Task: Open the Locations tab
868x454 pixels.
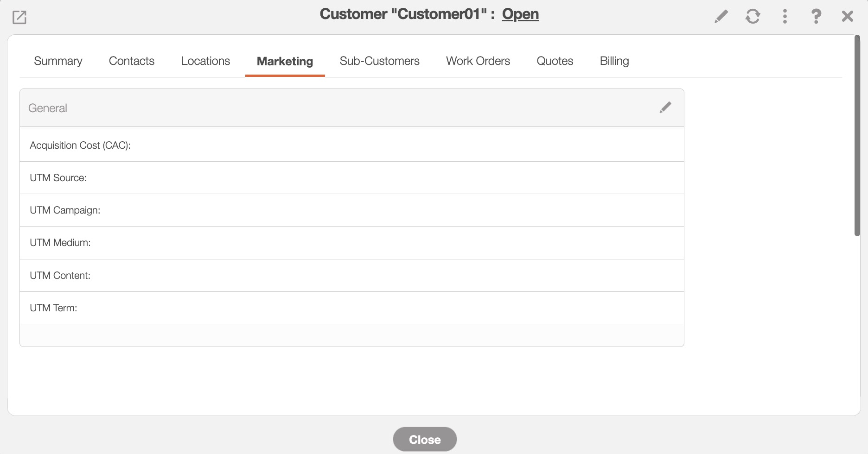Action: tap(205, 61)
